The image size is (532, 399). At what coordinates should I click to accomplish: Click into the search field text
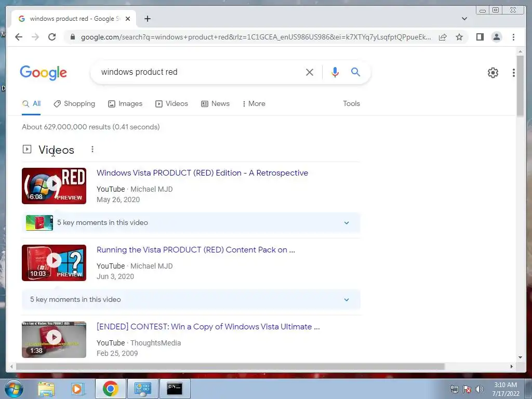click(139, 72)
